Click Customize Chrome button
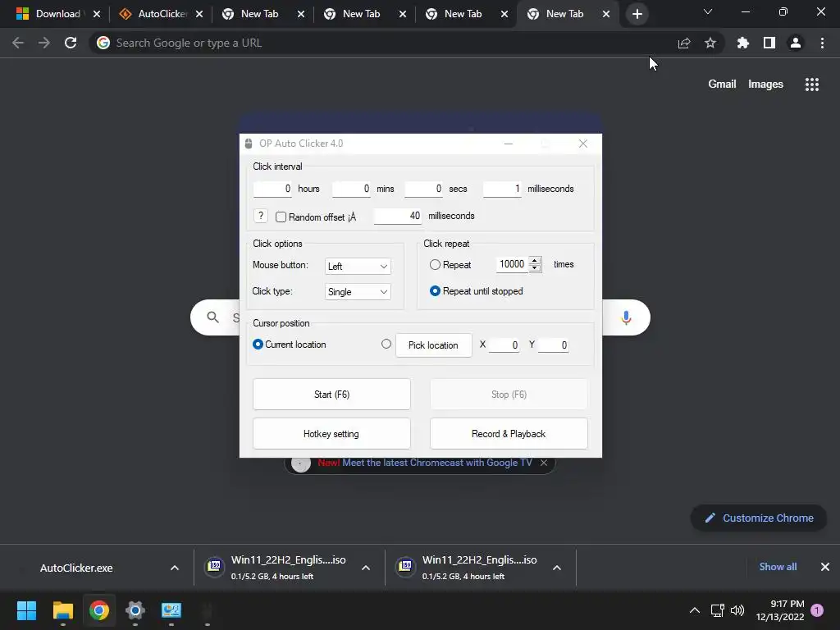Viewport: 840px width, 630px height. point(759,518)
